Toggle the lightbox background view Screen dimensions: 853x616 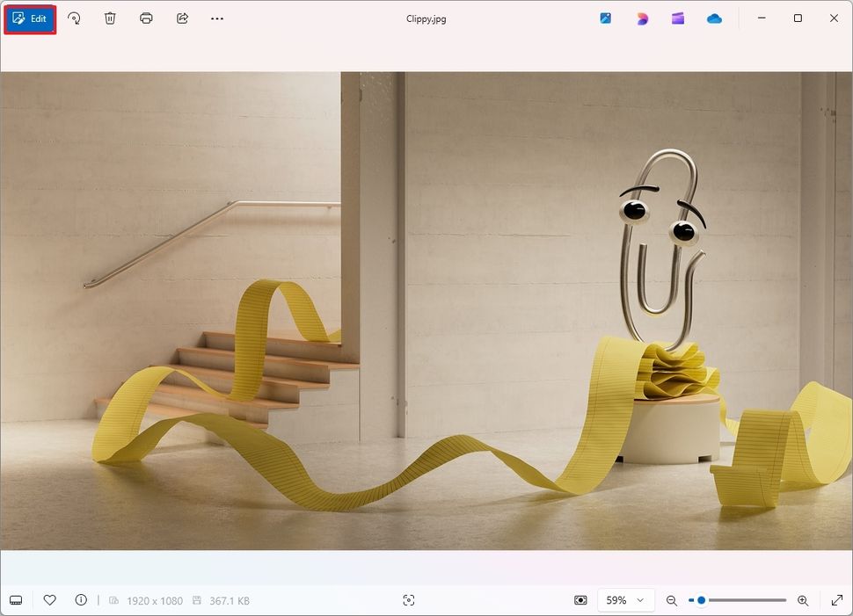580,600
